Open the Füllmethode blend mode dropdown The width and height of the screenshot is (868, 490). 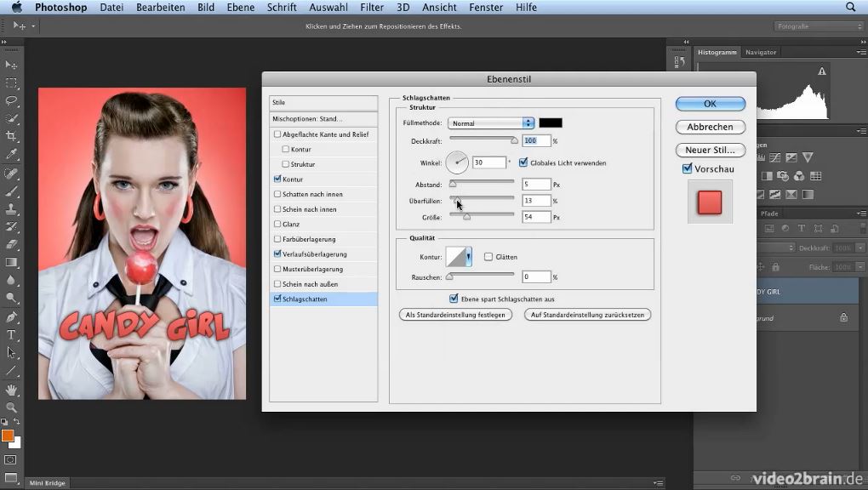pos(491,122)
